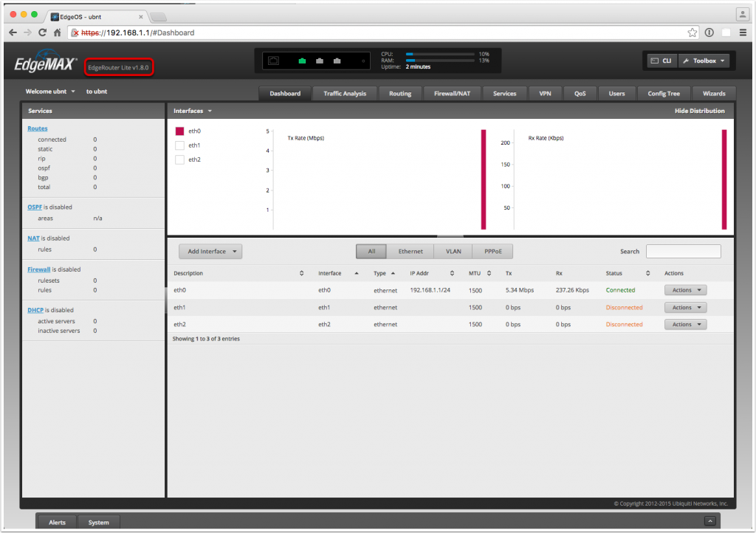The width and height of the screenshot is (756, 533).
Task: Click the OSPF link
Action: click(x=35, y=207)
